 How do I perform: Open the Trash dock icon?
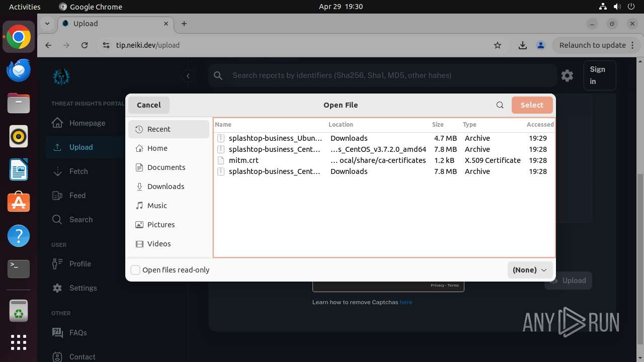tap(19, 310)
